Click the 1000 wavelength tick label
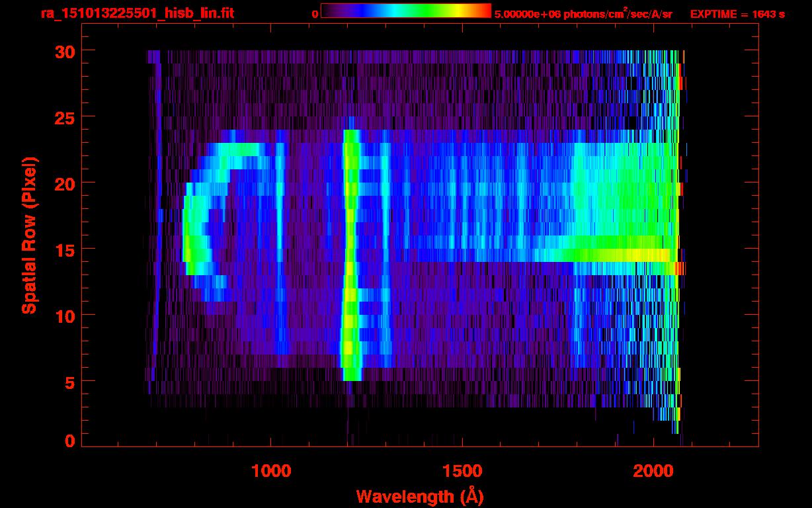Image resolution: width=812 pixels, height=508 pixels. (x=271, y=471)
